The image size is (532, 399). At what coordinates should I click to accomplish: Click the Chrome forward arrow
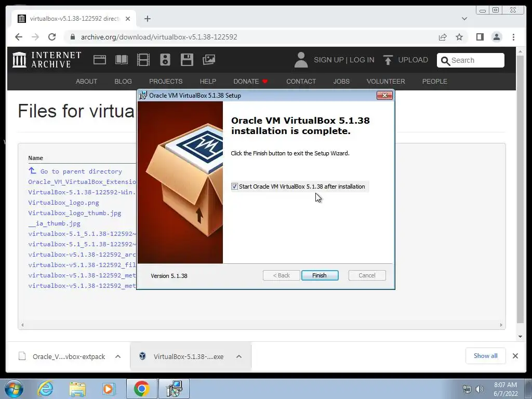tap(35, 37)
